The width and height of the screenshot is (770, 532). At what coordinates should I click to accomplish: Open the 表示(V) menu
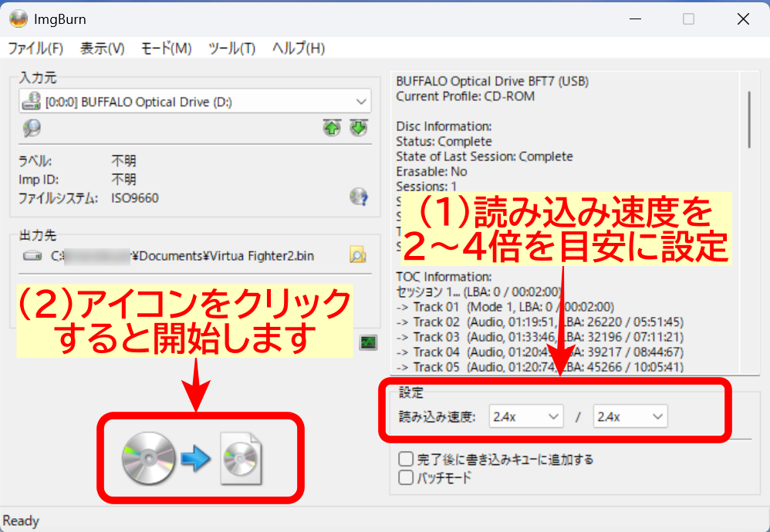[x=102, y=48]
